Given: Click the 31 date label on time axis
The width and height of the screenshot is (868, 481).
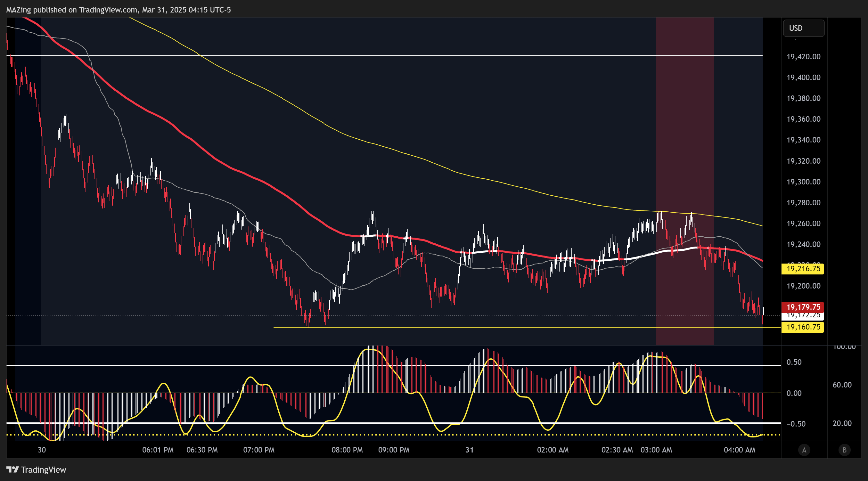Looking at the screenshot, I should click(469, 450).
